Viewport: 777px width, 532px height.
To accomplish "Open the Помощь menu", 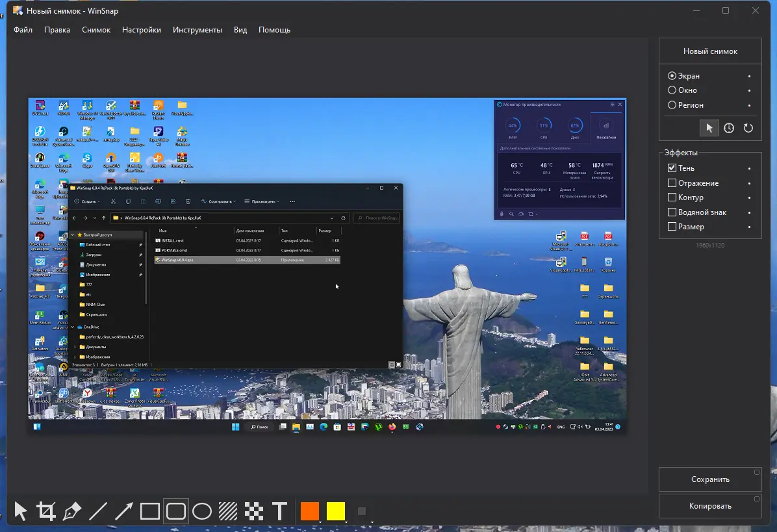I will coord(274,29).
